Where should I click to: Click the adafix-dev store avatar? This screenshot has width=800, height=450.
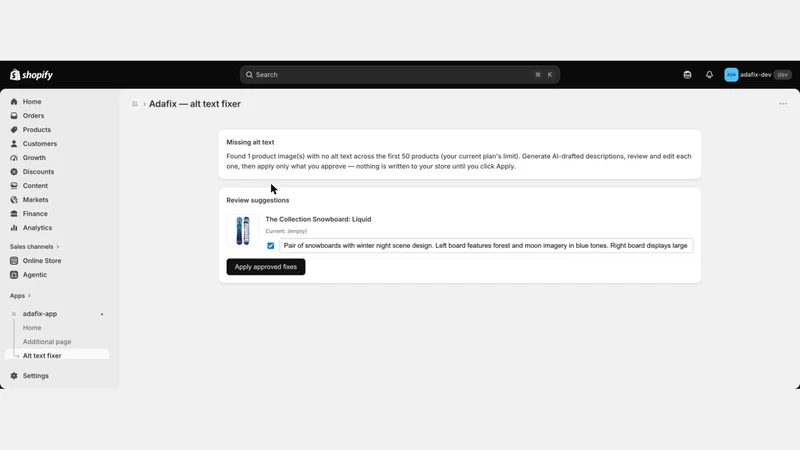tap(731, 74)
